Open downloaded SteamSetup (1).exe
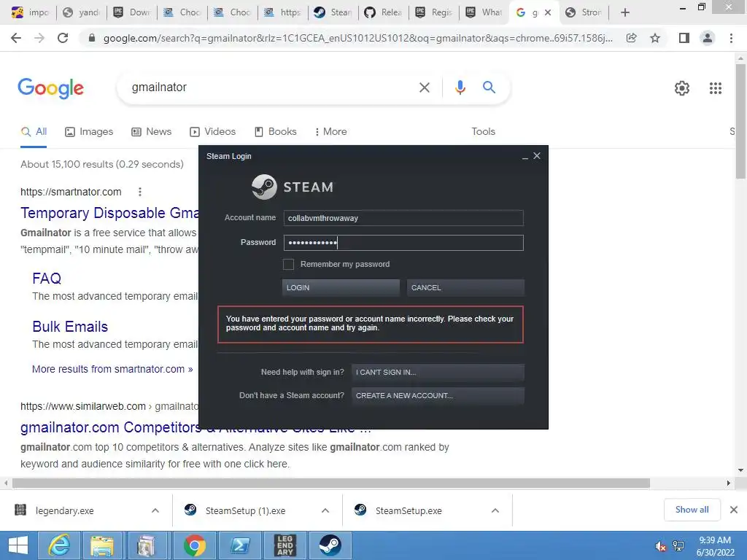Viewport: 747px width, 560px height. click(x=245, y=511)
